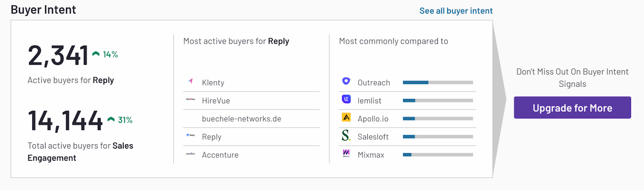Click the Mixmax comparison bar
Image resolution: width=644 pixels, height=190 pixels.
pos(438,155)
